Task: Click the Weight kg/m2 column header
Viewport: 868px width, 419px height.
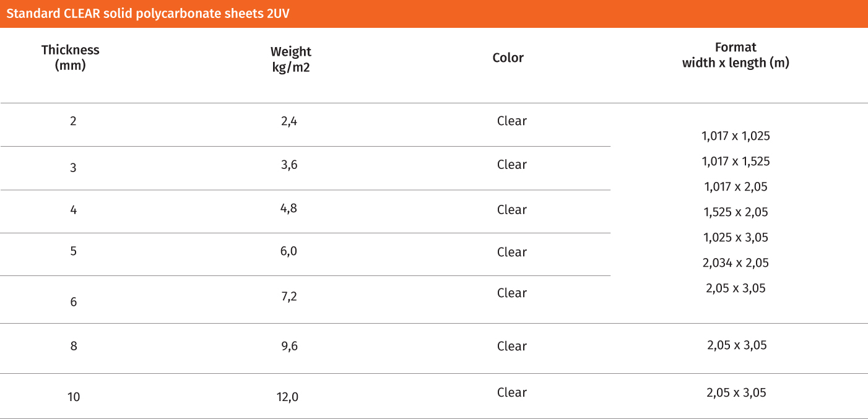Action: [x=291, y=59]
